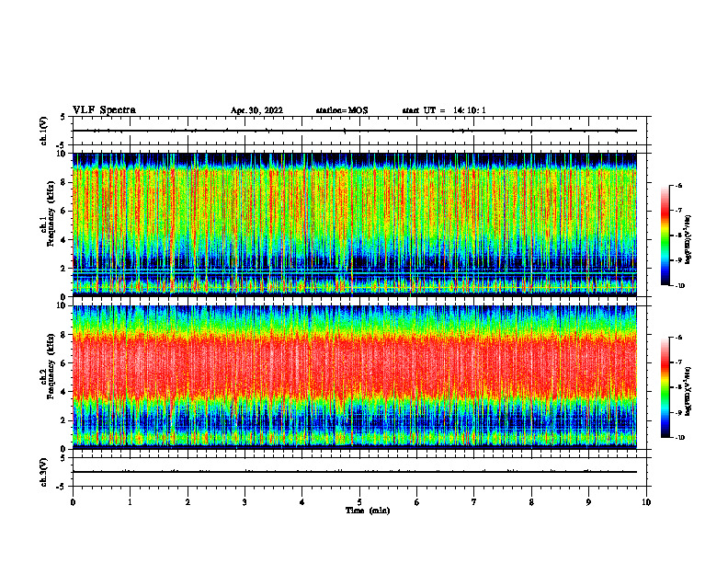The height and width of the screenshot is (563, 728).
Task: Click the "6" kHz tick on ch.2 frequency axis
Action: pyautogui.click(x=64, y=363)
